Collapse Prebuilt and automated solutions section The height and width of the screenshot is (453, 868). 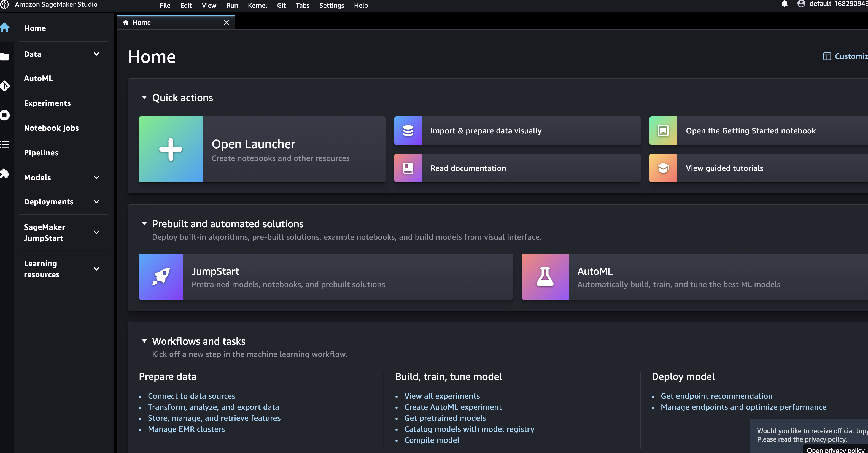tap(144, 223)
